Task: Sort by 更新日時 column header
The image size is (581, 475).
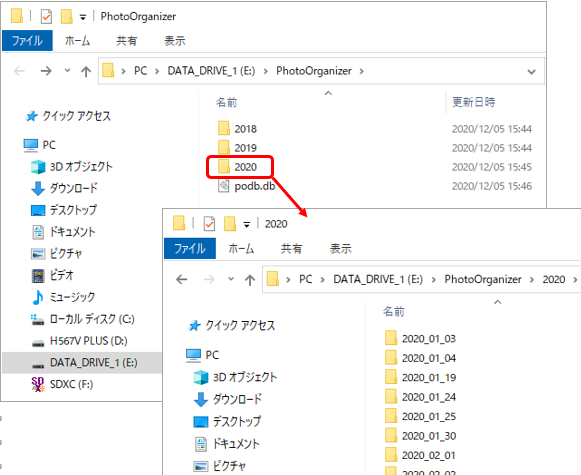Action: 474,102
